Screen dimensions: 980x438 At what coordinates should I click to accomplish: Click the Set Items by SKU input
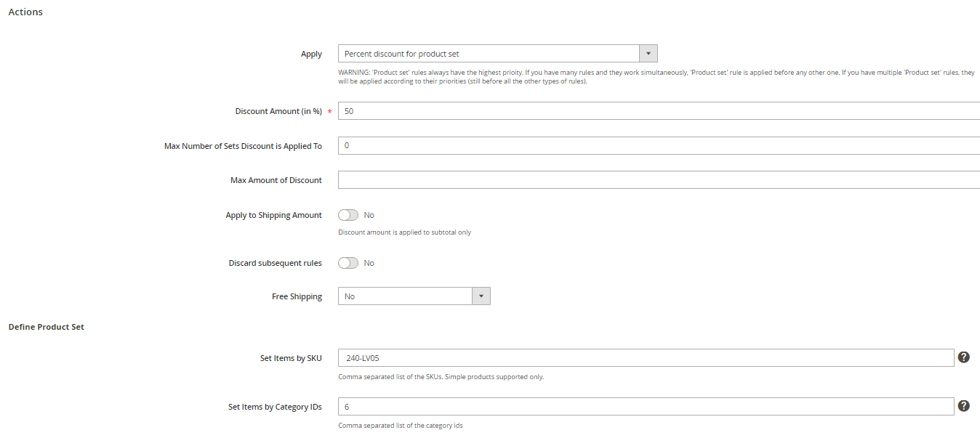tap(646, 358)
